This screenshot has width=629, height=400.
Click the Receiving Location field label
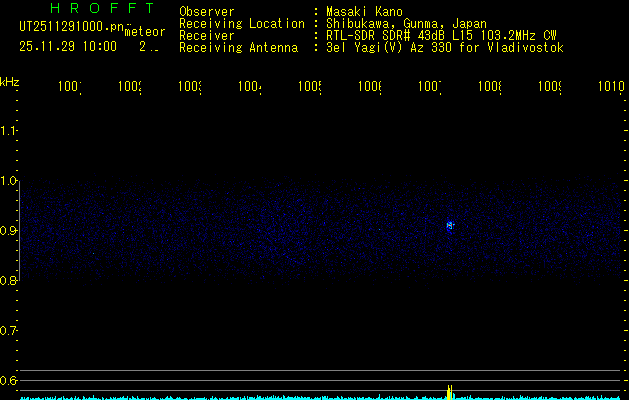click(x=241, y=23)
